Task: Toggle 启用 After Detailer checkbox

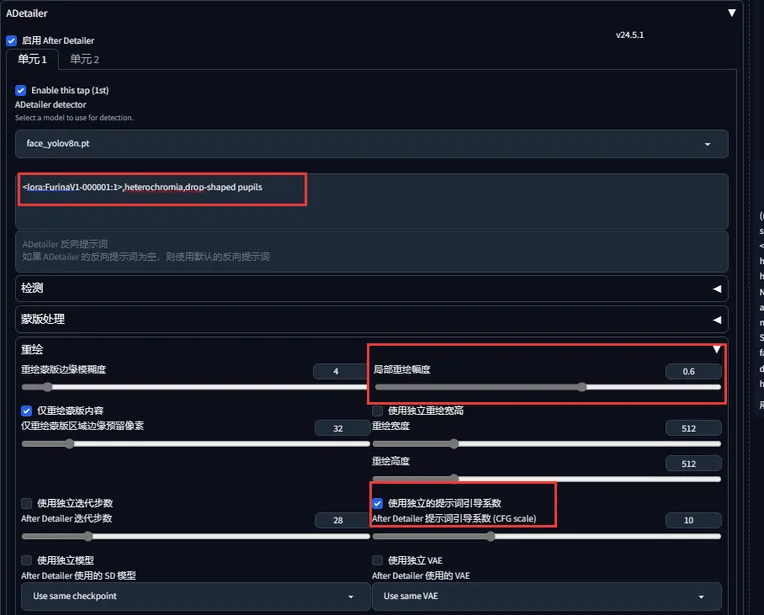Action: coord(11,41)
